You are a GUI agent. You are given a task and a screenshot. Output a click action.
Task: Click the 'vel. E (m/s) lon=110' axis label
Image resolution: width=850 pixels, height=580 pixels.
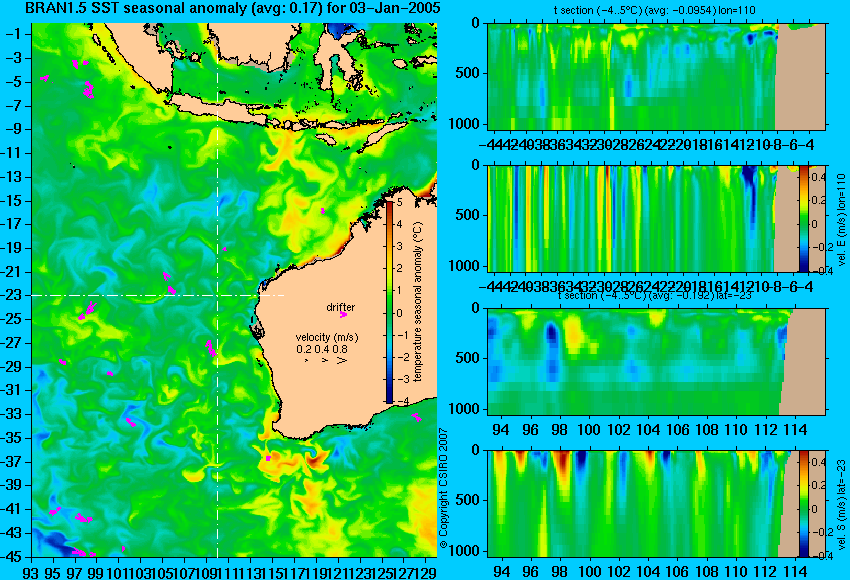(841, 220)
